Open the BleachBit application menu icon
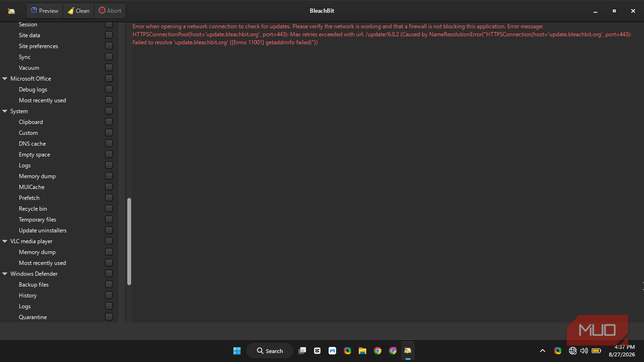 click(11, 11)
